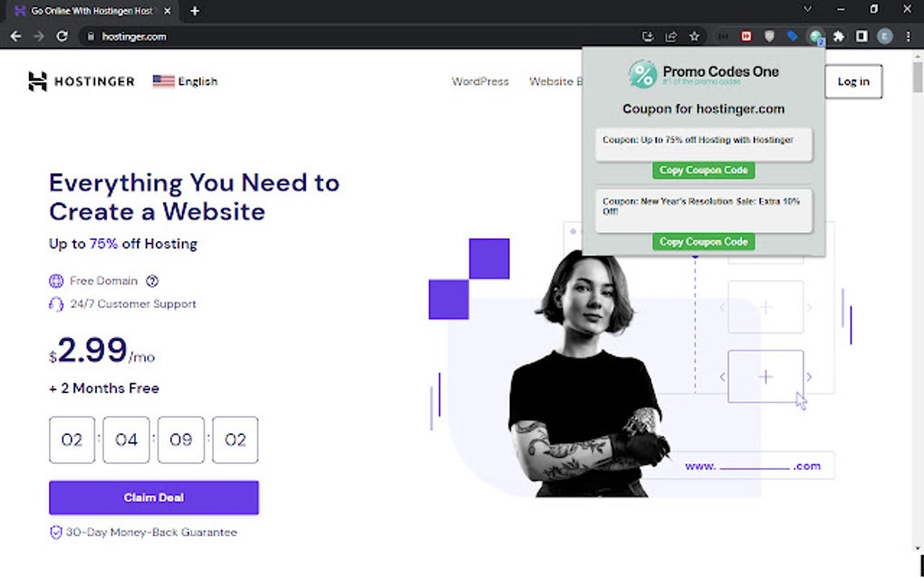Open the Website Builder nav item
This screenshot has width=924, height=578.
pyautogui.click(x=555, y=82)
